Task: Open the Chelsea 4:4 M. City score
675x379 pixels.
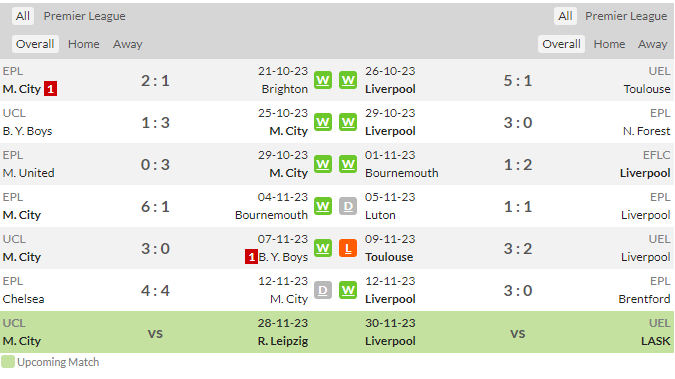Action: tap(155, 291)
